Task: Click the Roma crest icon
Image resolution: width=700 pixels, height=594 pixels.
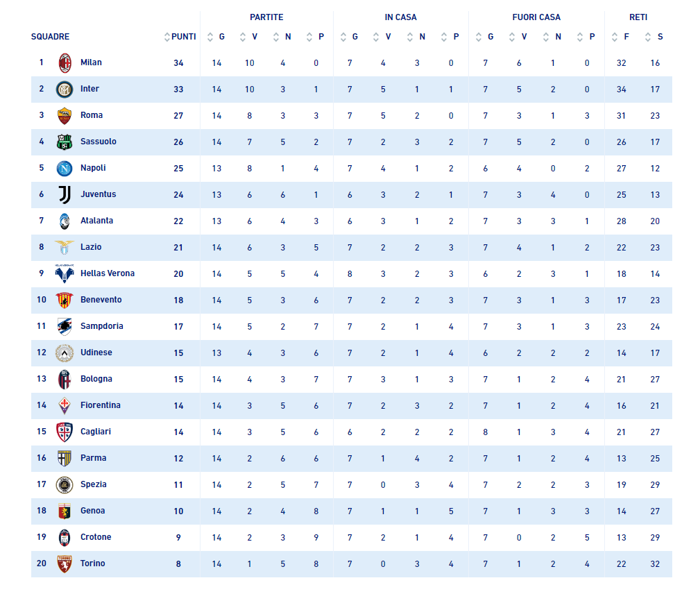Action: coord(65,116)
